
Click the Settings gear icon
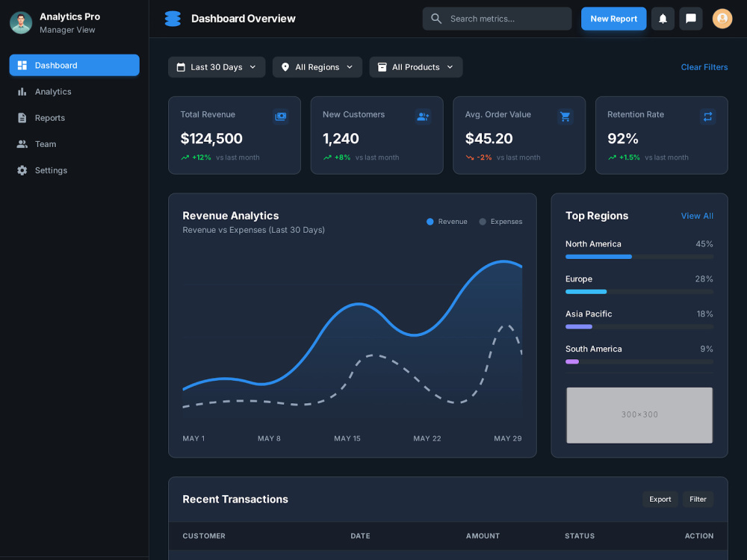pos(22,170)
